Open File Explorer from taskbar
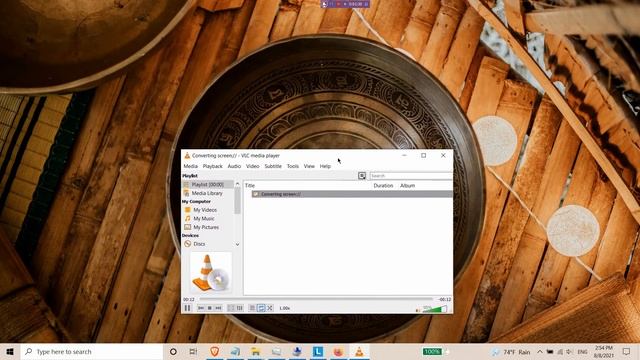640x360 pixels. [x=256, y=351]
